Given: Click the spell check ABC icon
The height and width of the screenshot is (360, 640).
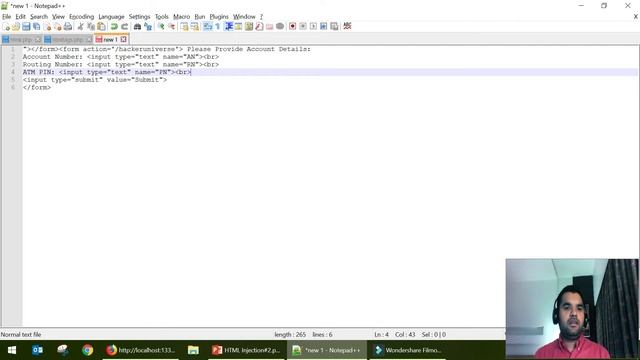Looking at the screenshot, I should pyautogui.click(x=347, y=27).
